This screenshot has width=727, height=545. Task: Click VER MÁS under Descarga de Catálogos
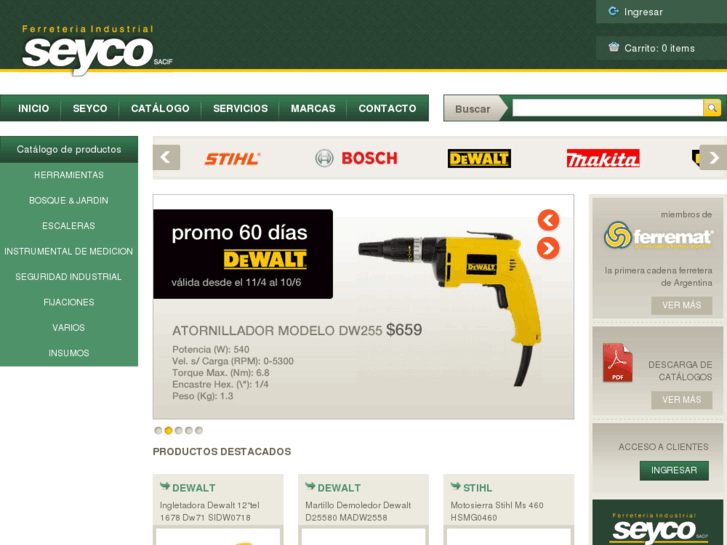click(x=682, y=400)
